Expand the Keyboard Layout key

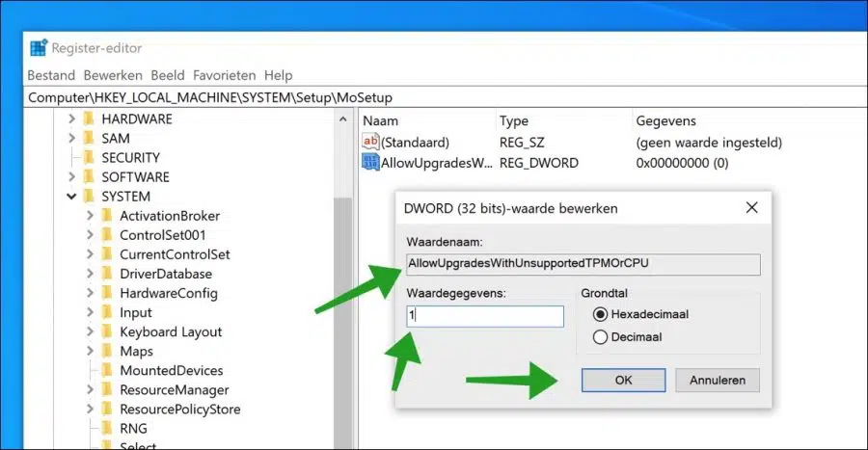click(x=91, y=331)
